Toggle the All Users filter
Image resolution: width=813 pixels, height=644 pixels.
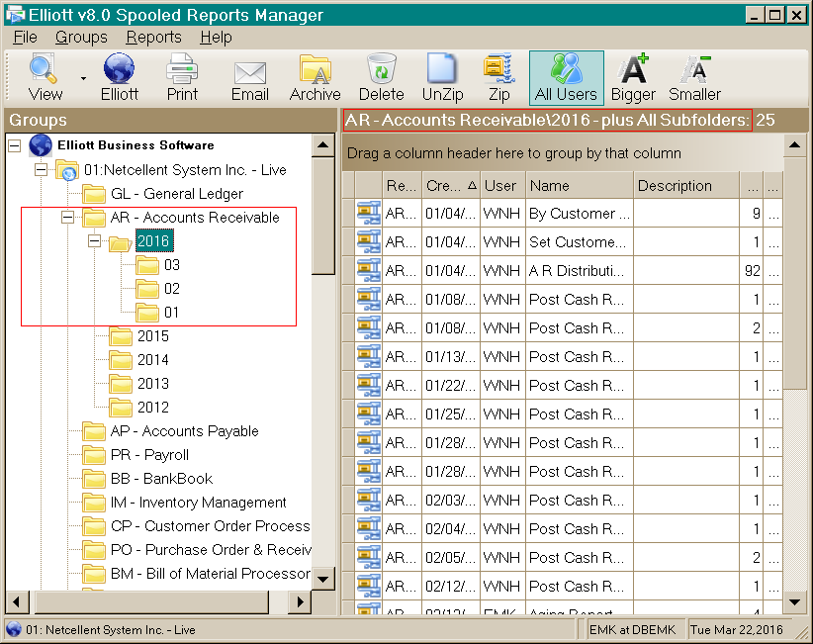tap(566, 78)
